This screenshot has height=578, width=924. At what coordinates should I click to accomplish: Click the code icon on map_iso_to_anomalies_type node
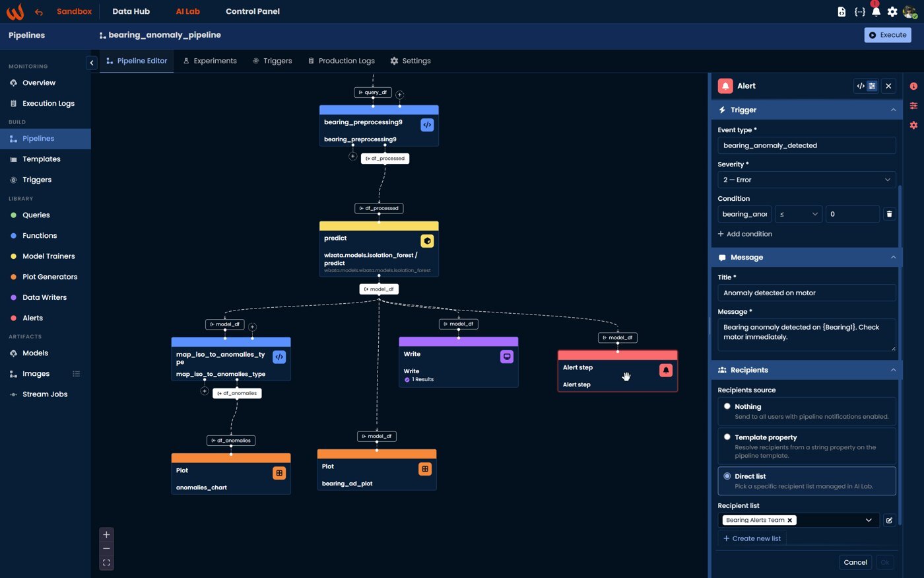click(x=279, y=357)
